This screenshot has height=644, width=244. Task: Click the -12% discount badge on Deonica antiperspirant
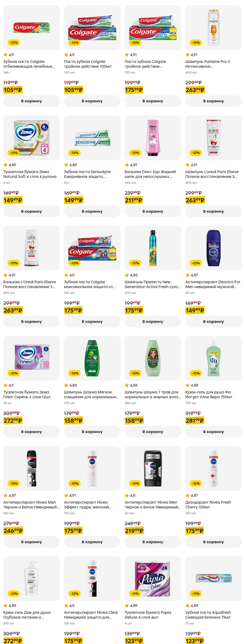(x=196, y=263)
